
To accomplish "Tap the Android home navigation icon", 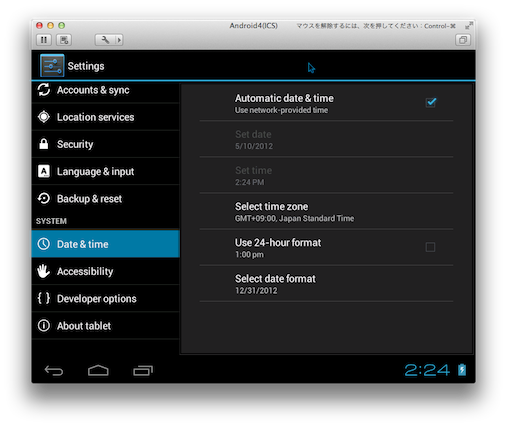I will click(98, 370).
